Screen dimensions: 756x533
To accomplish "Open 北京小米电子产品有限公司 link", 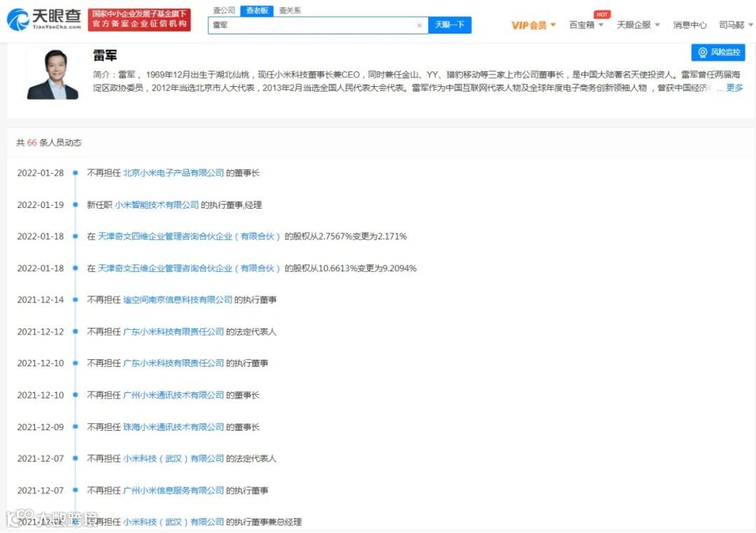I will click(174, 173).
